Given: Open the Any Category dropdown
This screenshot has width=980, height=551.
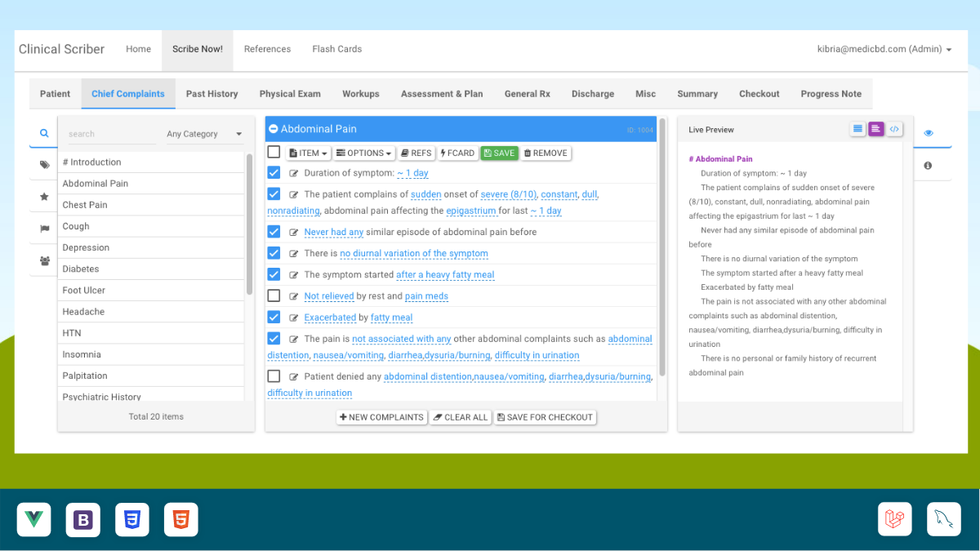Looking at the screenshot, I should click(x=204, y=134).
